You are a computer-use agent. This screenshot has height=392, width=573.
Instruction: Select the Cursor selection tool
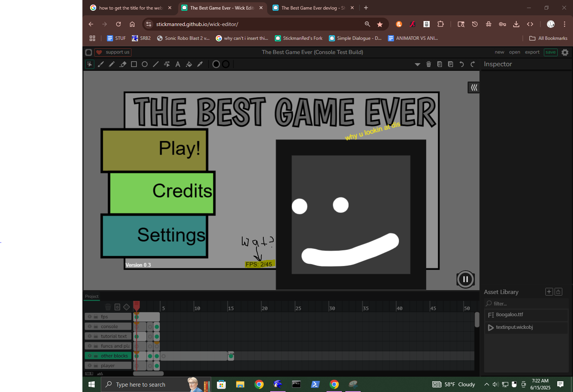click(90, 64)
